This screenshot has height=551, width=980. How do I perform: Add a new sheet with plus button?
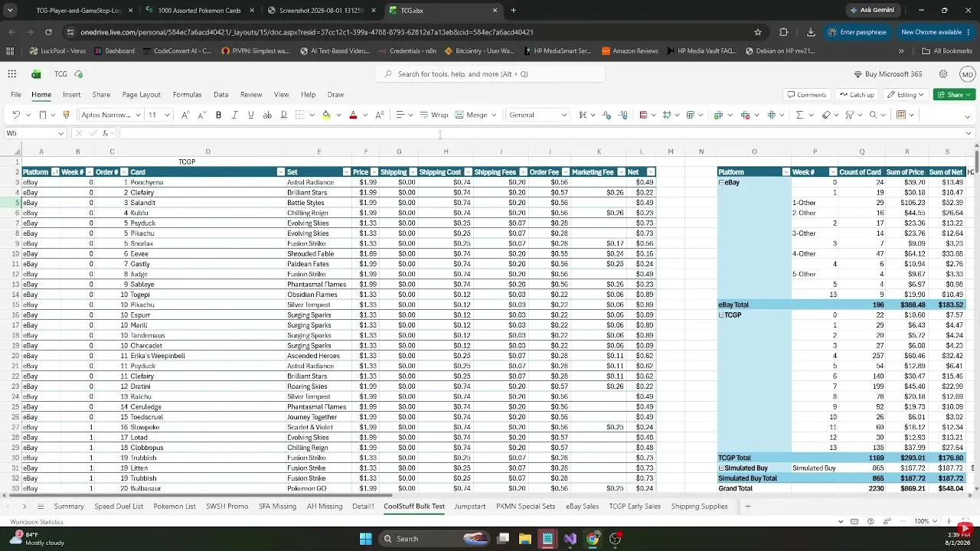coord(748,506)
